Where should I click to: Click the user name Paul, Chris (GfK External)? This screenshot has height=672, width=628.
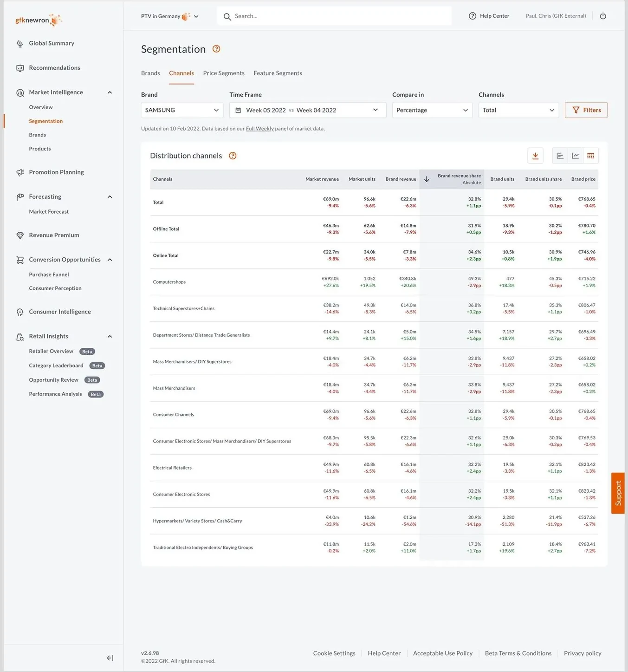pyautogui.click(x=556, y=16)
